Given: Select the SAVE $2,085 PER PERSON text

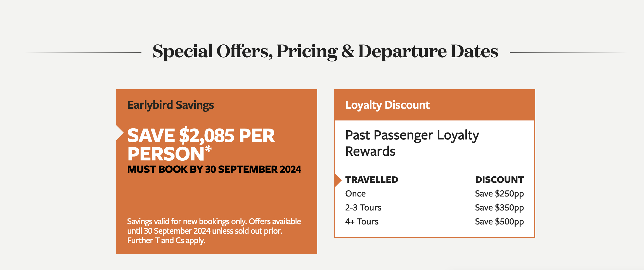Looking at the screenshot, I should pyautogui.click(x=201, y=145).
